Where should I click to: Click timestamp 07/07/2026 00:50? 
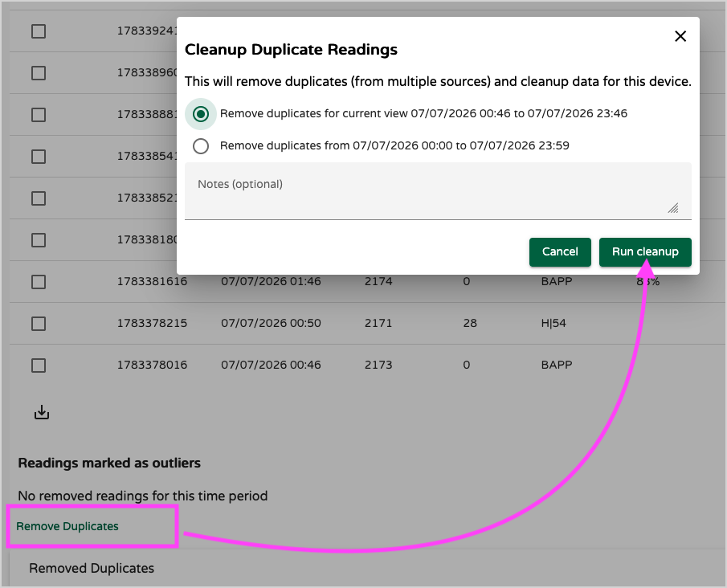pyautogui.click(x=271, y=323)
